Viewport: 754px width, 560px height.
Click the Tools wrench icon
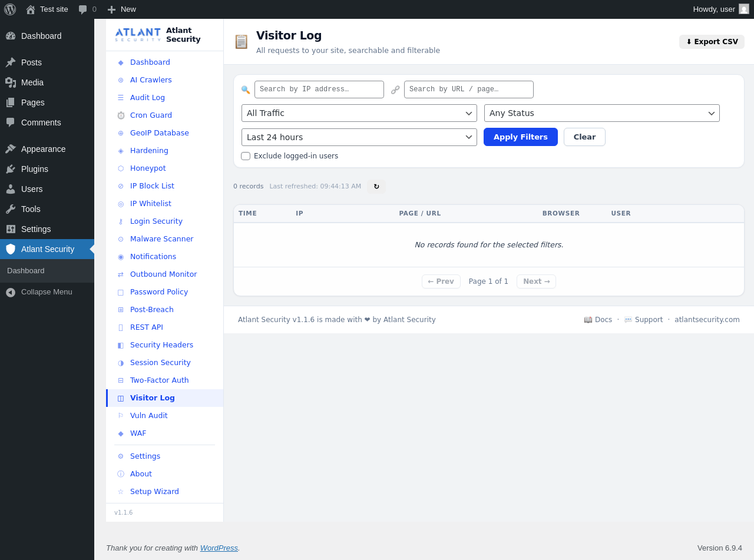(x=11, y=209)
